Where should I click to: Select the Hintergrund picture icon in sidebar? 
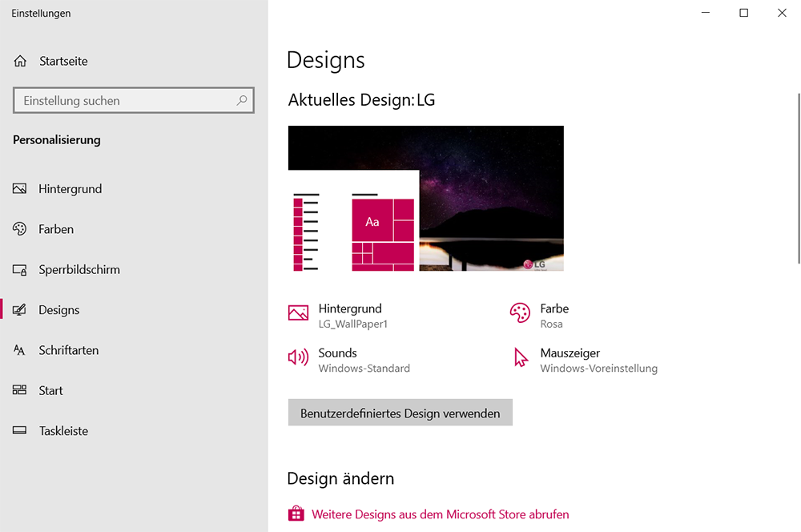tap(20, 189)
